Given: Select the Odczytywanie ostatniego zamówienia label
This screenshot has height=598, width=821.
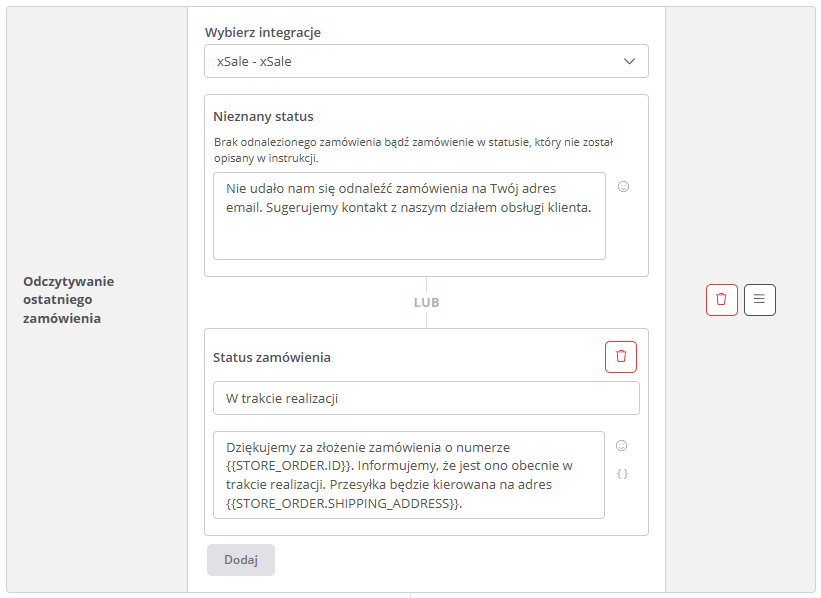Looking at the screenshot, I should click(69, 300).
